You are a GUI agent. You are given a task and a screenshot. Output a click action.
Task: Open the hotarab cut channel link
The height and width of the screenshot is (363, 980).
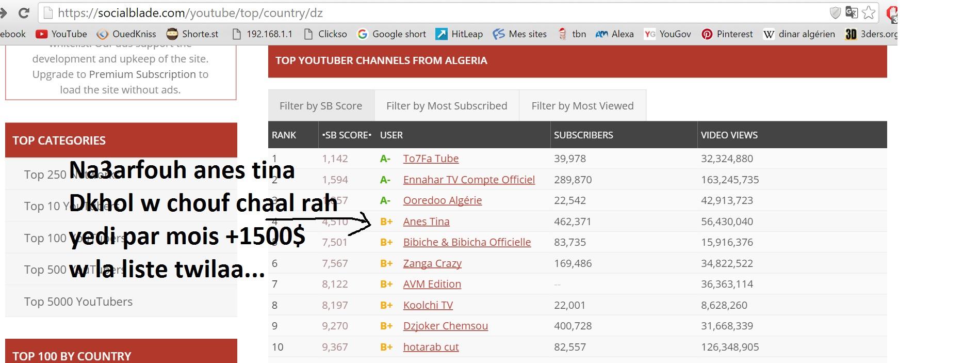pos(431,347)
